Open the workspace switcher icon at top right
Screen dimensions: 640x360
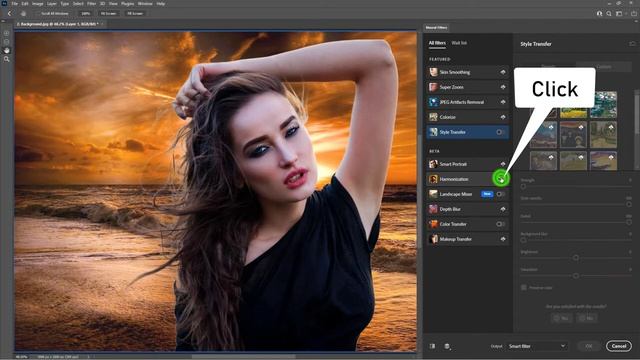click(x=619, y=13)
